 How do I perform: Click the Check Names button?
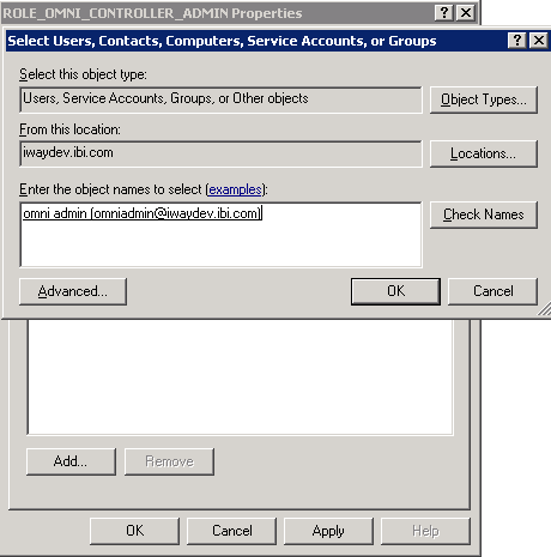[x=483, y=215]
